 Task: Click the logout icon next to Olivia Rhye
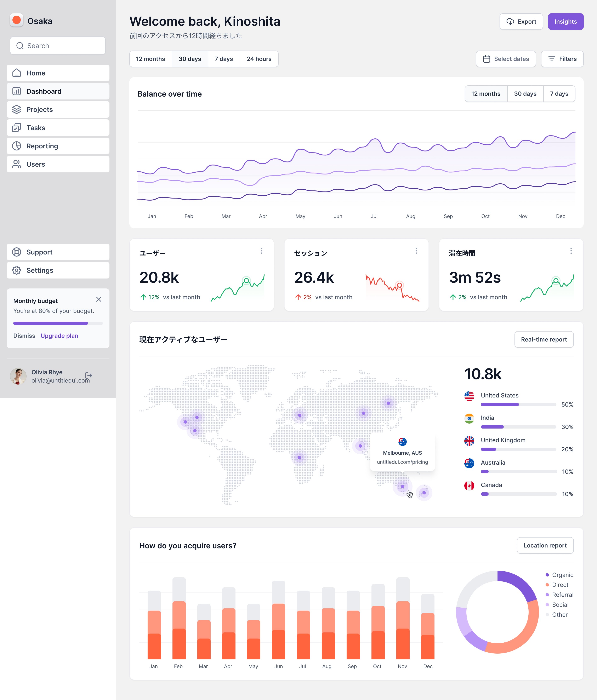click(x=89, y=375)
